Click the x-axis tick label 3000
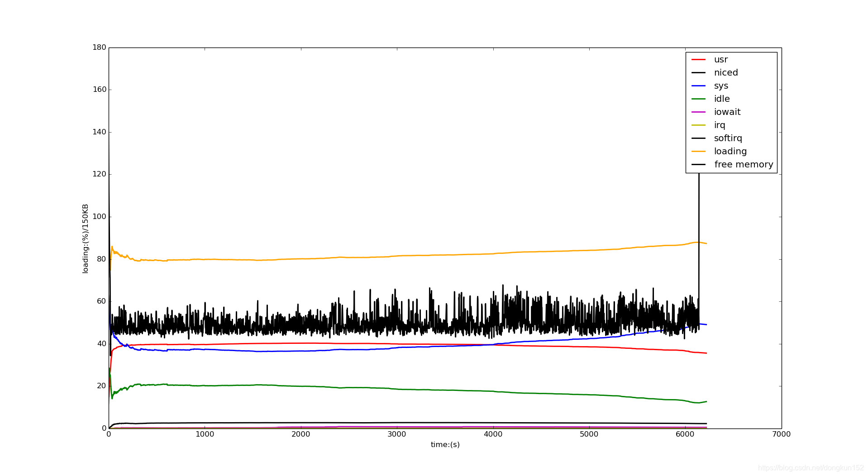 [397, 434]
